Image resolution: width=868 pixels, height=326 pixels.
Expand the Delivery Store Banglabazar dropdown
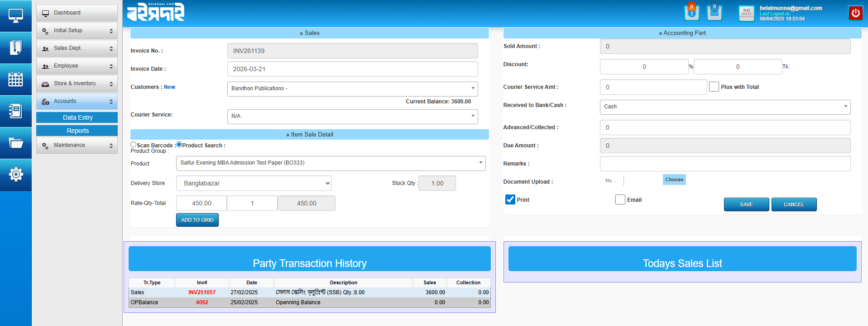(x=254, y=183)
